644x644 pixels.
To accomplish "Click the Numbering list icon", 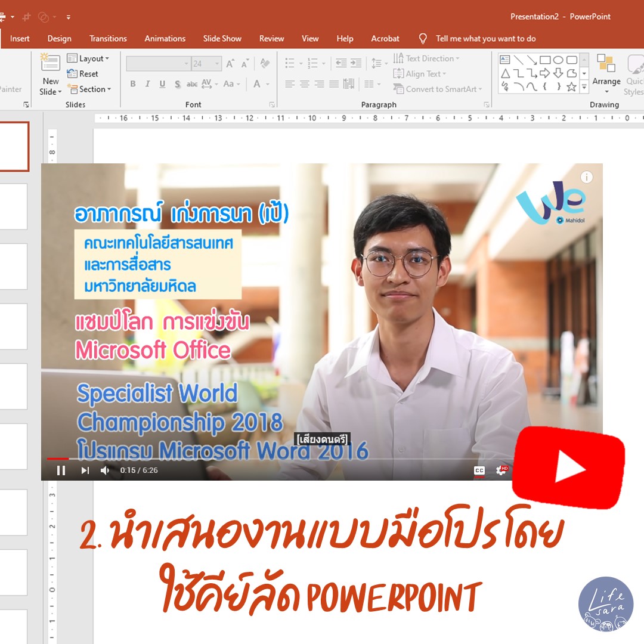I will [x=313, y=63].
